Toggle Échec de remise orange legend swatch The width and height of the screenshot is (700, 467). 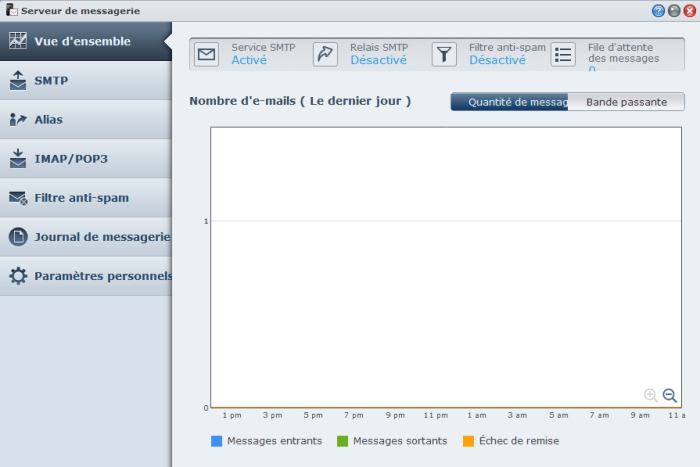click(x=468, y=441)
